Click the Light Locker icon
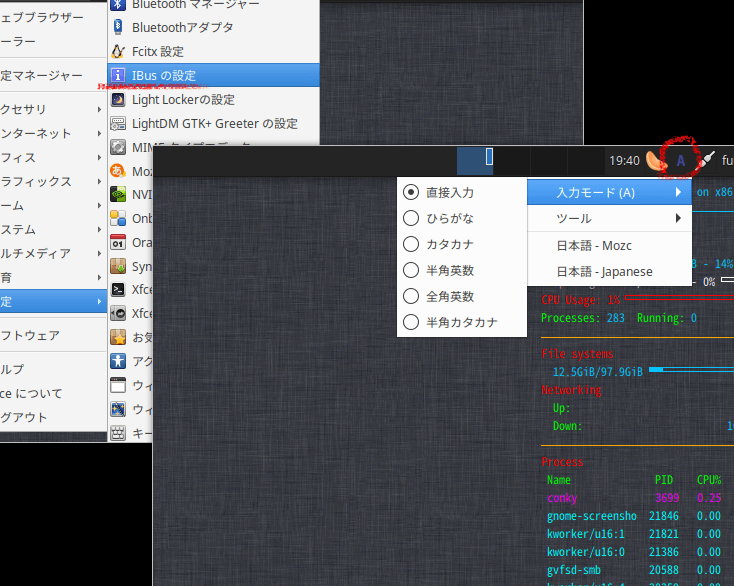 pos(118,99)
